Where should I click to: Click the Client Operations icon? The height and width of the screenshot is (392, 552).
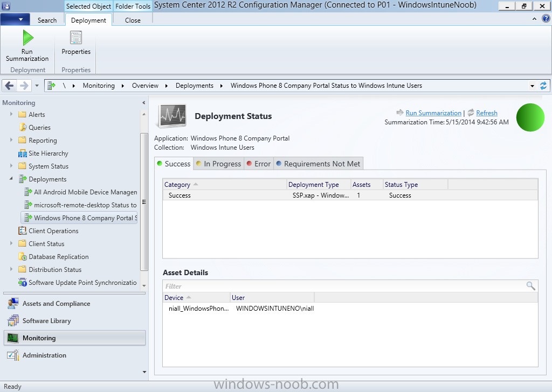[x=22, y=230]
